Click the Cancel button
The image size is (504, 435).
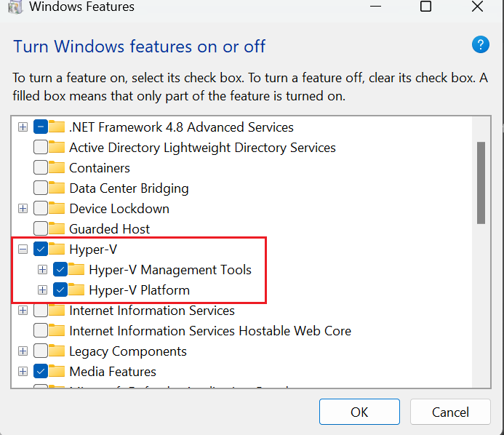click(450, 412)
